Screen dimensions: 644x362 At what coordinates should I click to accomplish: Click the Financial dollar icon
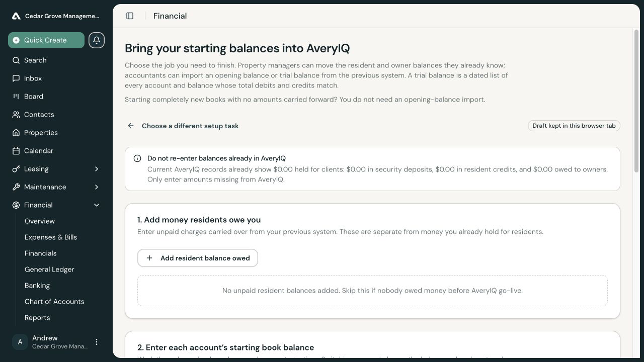(x=16, y=205)
